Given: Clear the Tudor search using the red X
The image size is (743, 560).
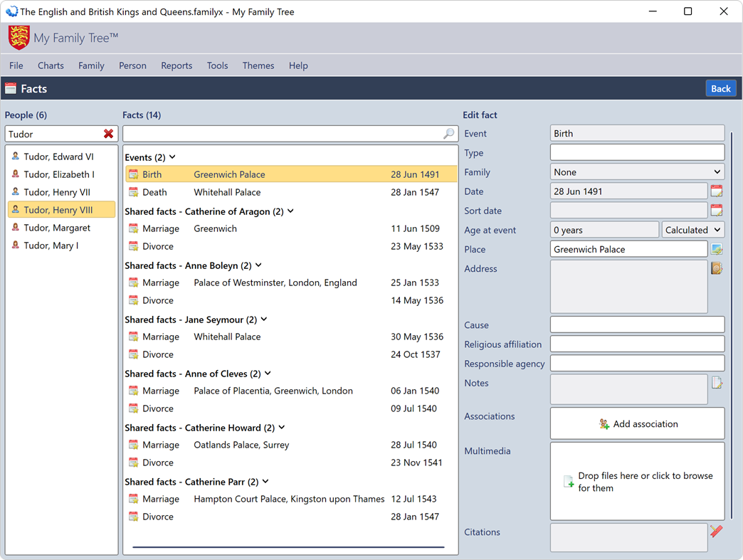Looking at the screenshot, I should (109, 134).
